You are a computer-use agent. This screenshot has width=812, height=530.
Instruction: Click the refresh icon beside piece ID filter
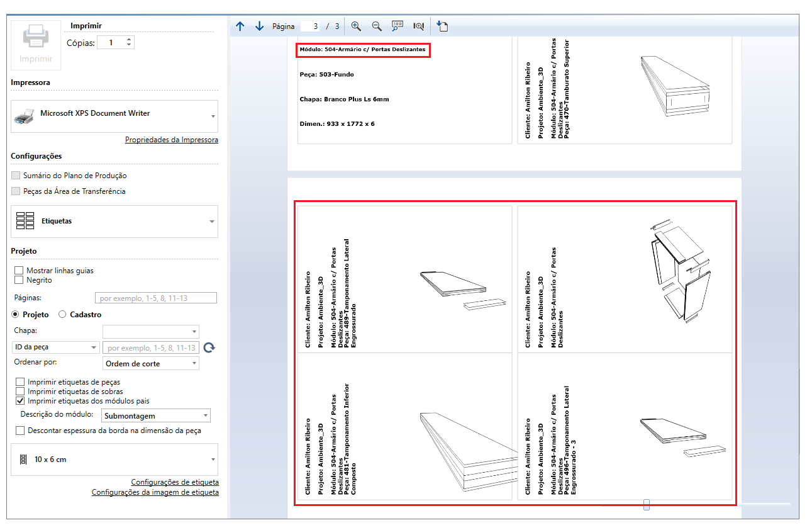pyautogui.click(x=209, y=347)
